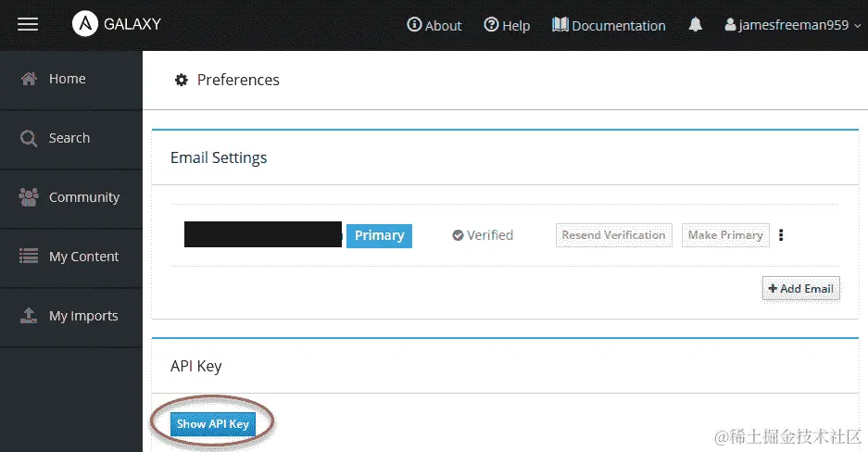Click the My Imports upload icon
The height and width of the screenshot is (452, 868).
point(29,315)
